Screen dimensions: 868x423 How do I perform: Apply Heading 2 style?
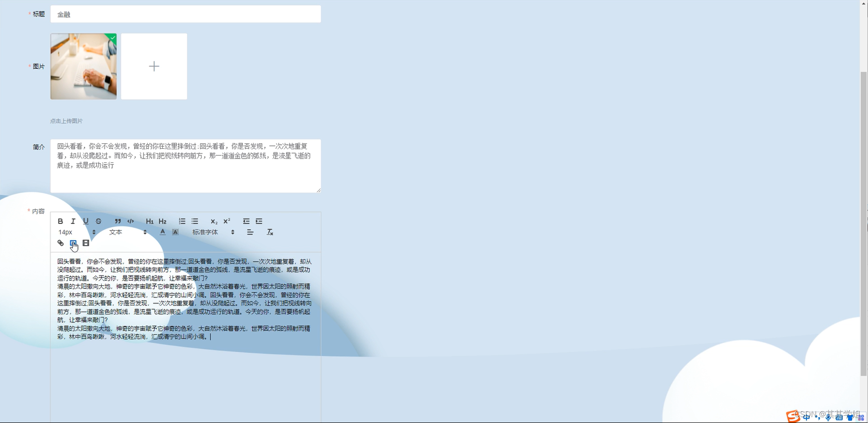click(x=162, y=221)
